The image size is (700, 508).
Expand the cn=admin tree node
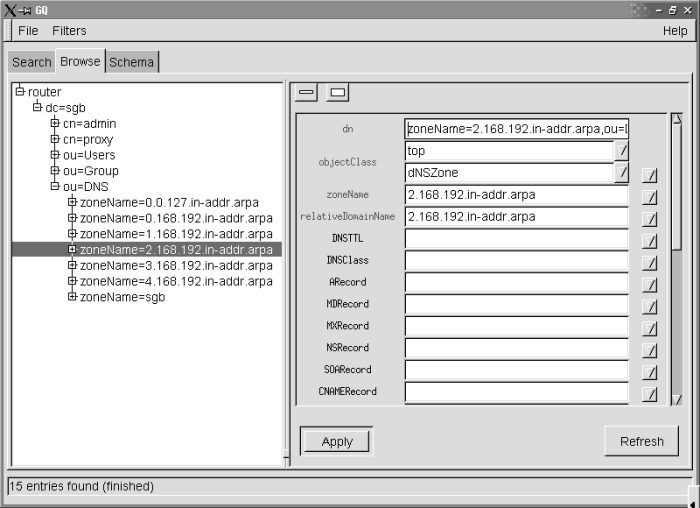55,123
